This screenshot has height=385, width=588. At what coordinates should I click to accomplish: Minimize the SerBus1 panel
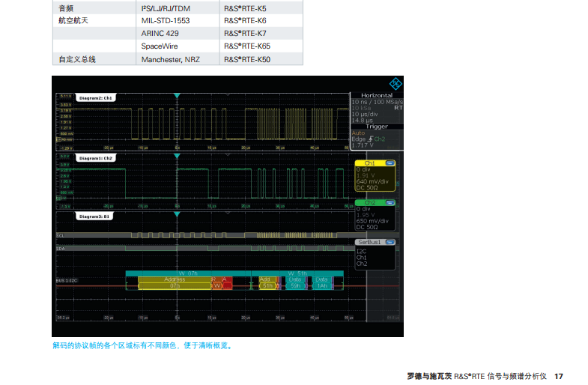390,242
